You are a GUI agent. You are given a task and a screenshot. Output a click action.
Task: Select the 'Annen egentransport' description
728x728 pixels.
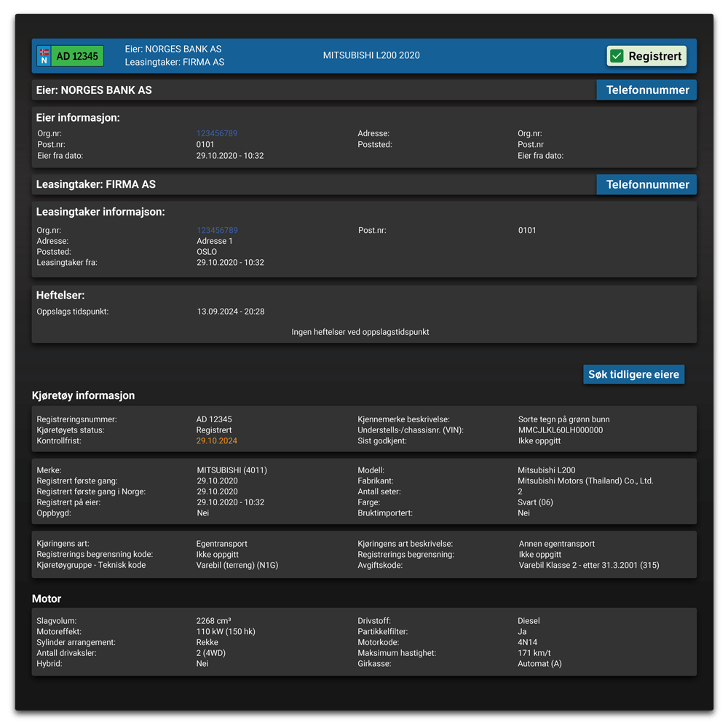(557, 544)
